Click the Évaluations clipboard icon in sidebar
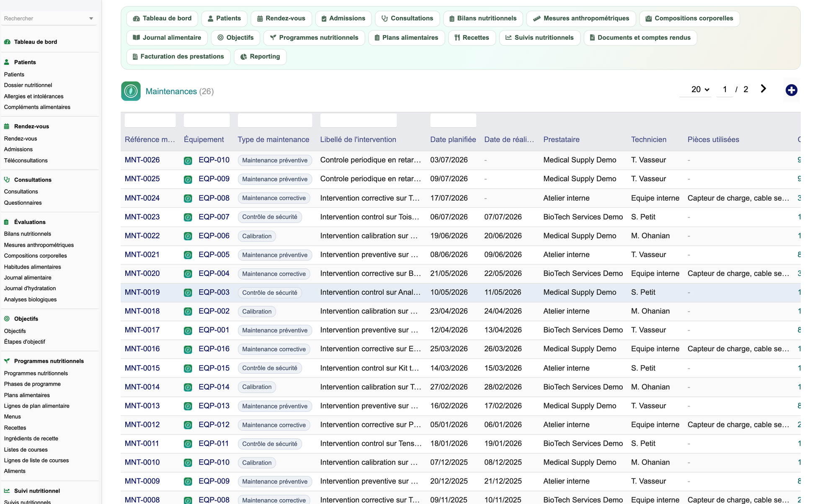 pyautogui.click(x=6, y=222)
